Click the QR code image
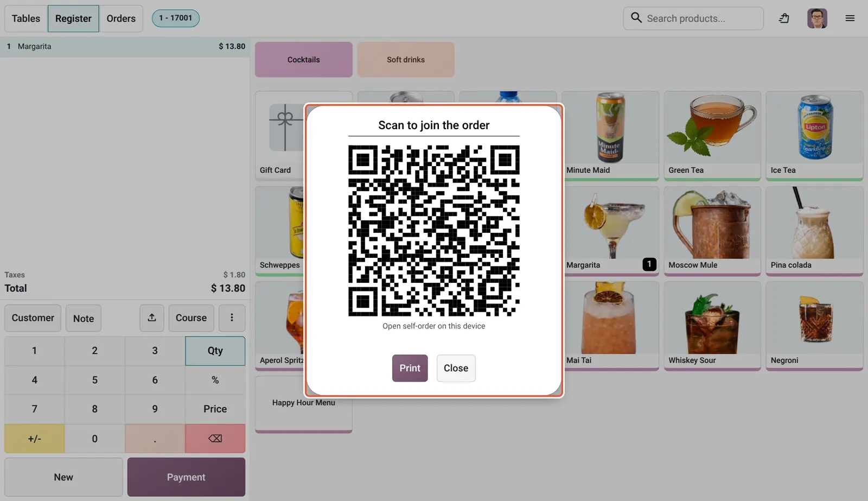 coord(434,231)
